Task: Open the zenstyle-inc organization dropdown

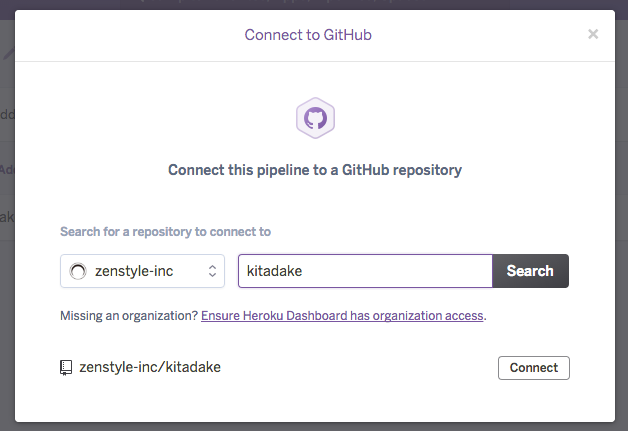Action: 143,271
